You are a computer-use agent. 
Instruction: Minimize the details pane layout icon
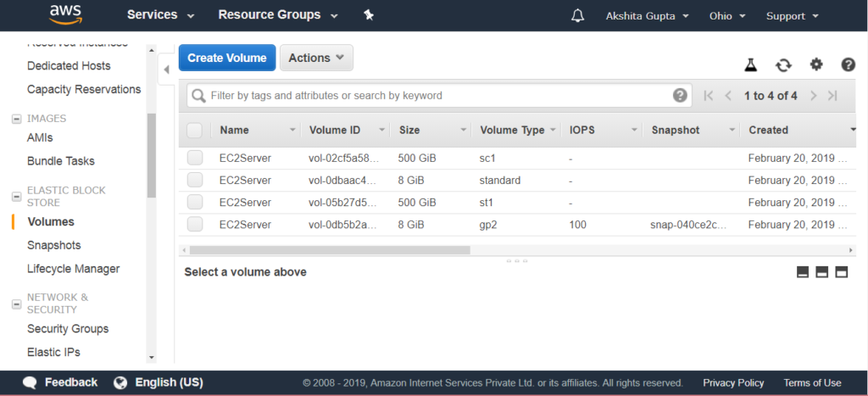[x=803, y=272]
